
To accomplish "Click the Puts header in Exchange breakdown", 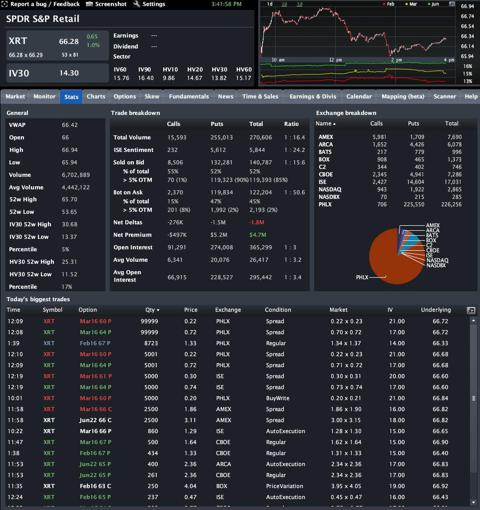I will tap(413, 124).
